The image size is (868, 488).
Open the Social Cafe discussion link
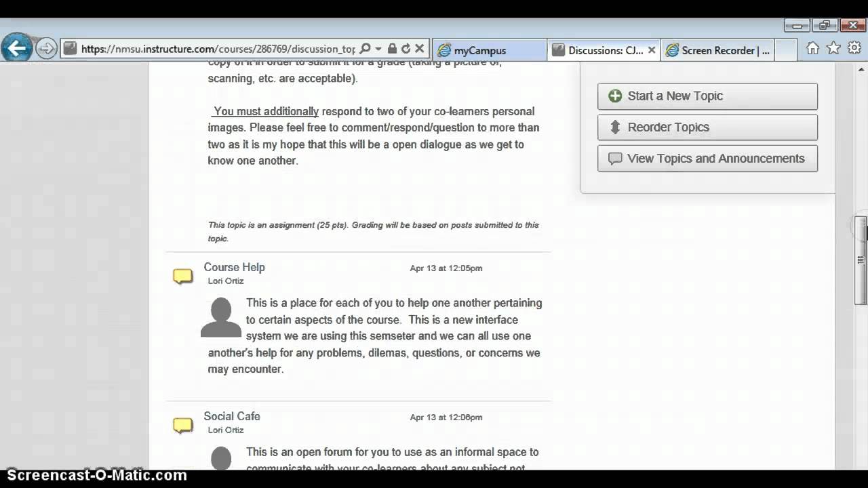[x=232, y=416]
